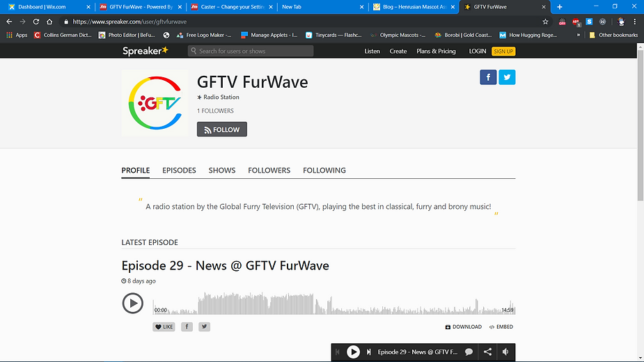Open the Create menu
The image size is (644, 362).
pos(398,52)
